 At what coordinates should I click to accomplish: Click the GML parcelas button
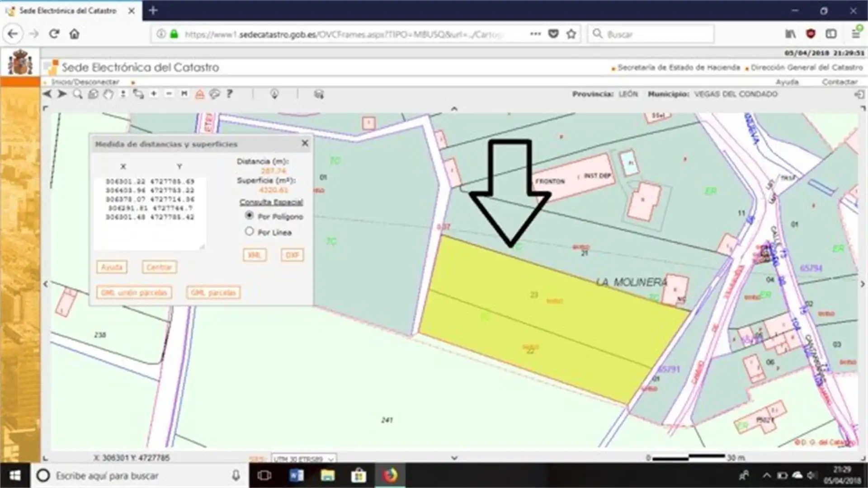[x=213, y=293]
